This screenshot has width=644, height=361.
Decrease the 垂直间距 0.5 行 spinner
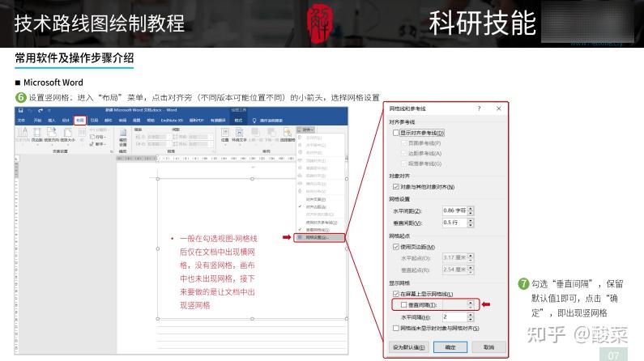pyautogui.click(x=471, y=225)
